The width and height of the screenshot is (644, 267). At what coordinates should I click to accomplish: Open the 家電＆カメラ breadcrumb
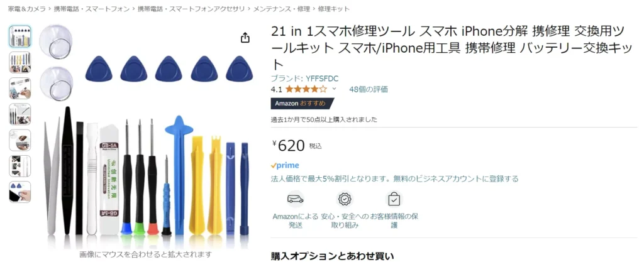tap(26, 9)
